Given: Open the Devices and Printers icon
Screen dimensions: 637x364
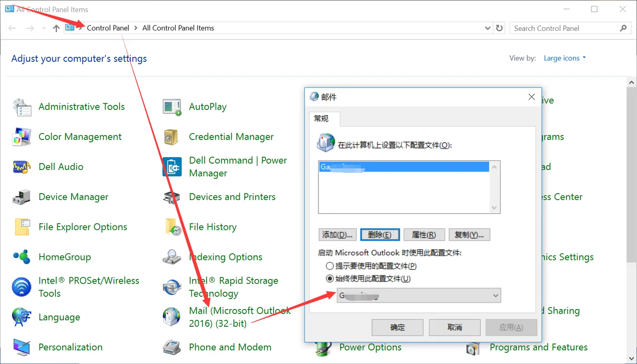Looking at the screenshot, I should tap(172, 197).
